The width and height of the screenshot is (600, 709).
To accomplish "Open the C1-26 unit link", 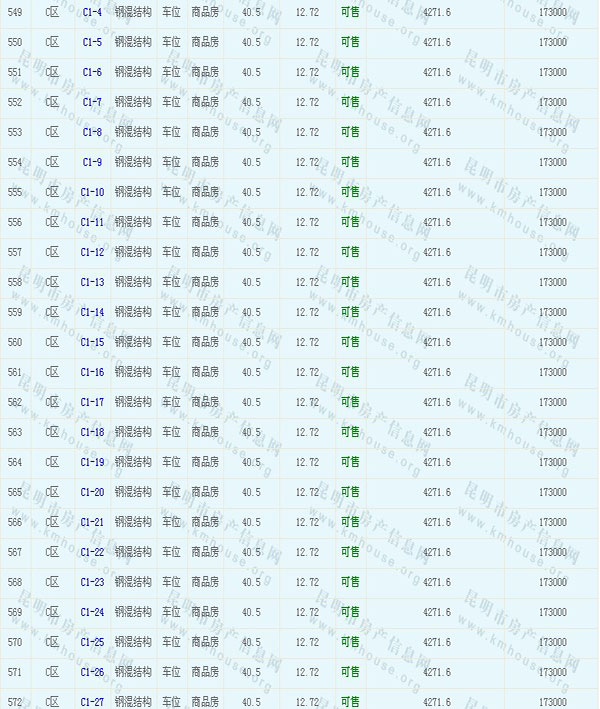I will pos(92,672).
